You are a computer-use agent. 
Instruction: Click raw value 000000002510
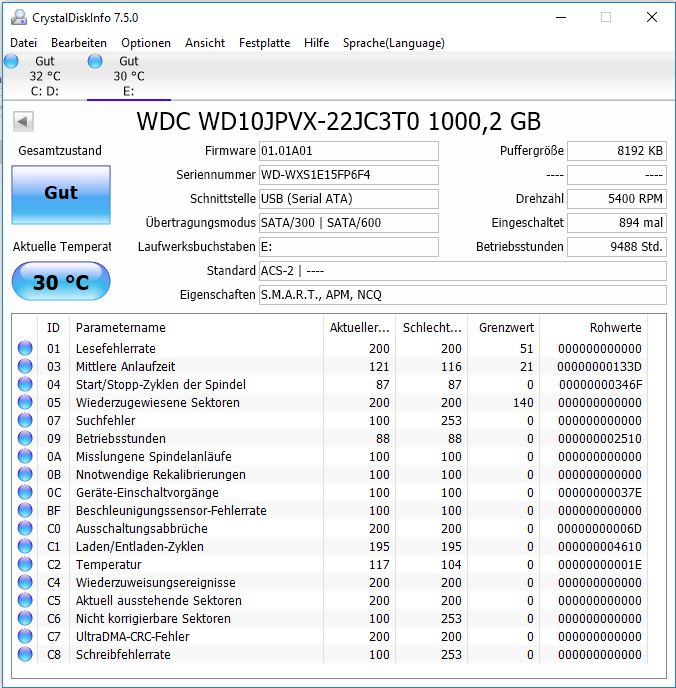[x=600, y=438]
